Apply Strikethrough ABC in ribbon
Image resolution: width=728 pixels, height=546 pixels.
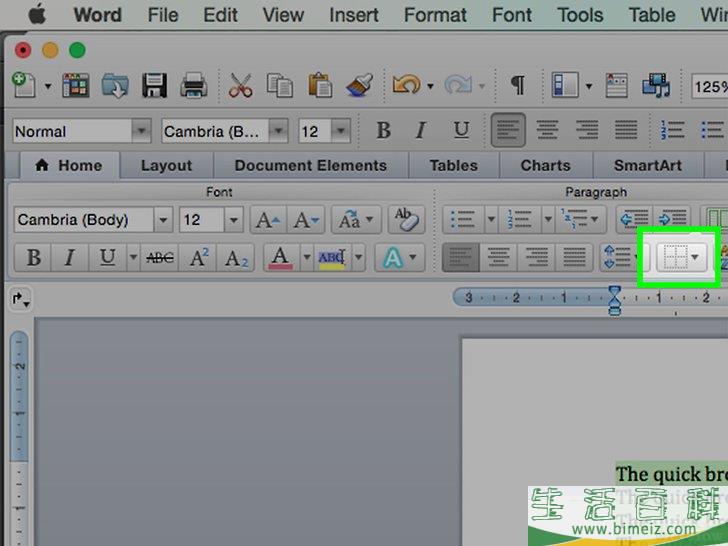click(x=160, y=257)
